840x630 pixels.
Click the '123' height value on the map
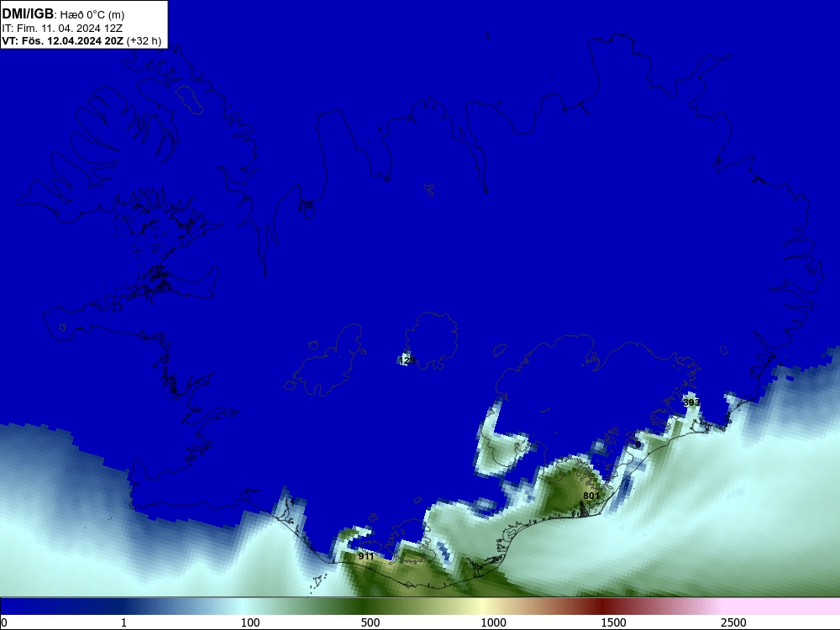click(x=407, y=360)
